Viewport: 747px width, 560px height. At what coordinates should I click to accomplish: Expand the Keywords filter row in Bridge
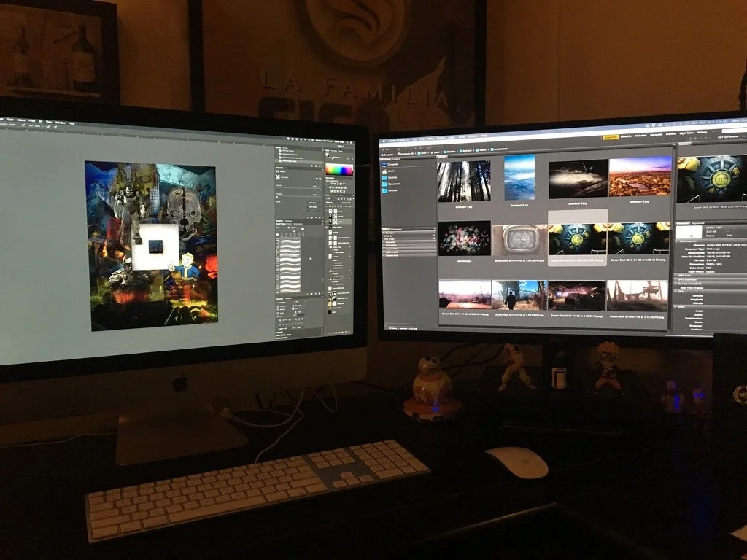[x=409, y=242]
